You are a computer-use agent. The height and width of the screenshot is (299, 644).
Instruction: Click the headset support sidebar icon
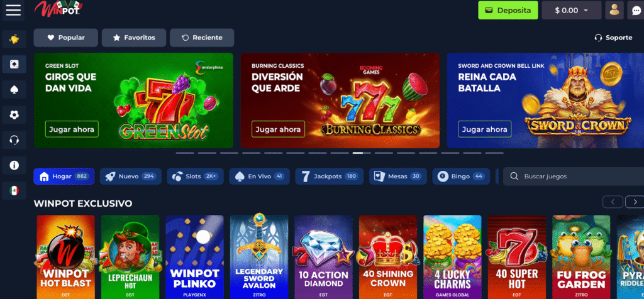[x=14, y=140]
